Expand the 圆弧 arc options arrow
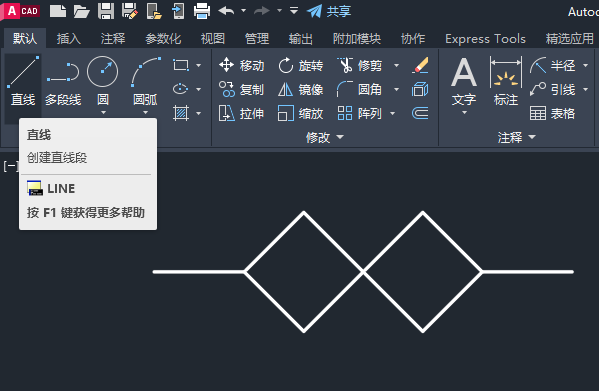The width and height of the screenshot is (599, 391). tap(145, 113)
